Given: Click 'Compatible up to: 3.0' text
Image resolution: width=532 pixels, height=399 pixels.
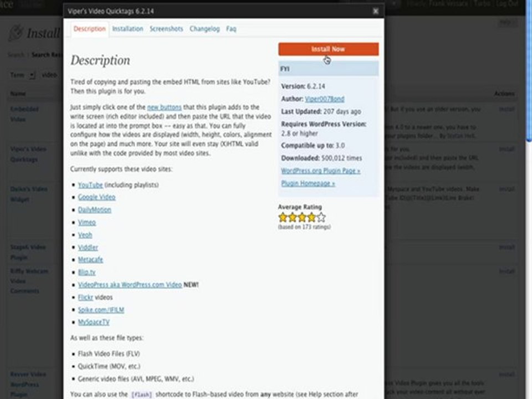Looking at the screenshot, I should click(x=313, y=146).
